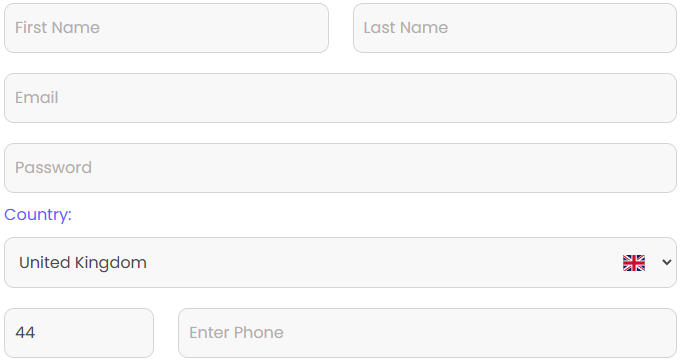This screenshot has width=680, height=361.
Task: Click the Union Jack in the country selector
Action: (634, 263)
